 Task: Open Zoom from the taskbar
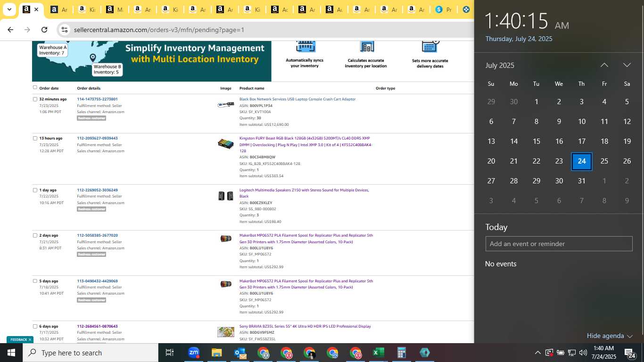coord(193,353)
